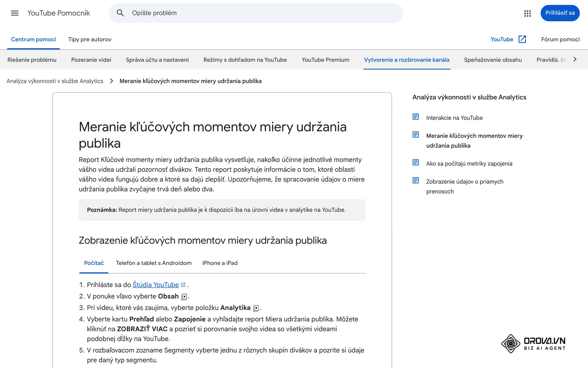Open the YouTube link in the header
588x368 pixels.
[502, 39]
